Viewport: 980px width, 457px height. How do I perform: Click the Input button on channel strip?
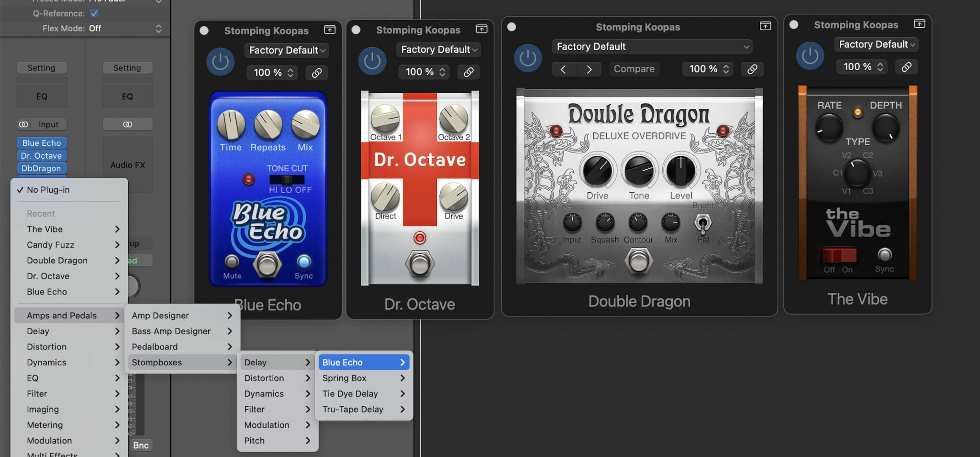click(x=48, y=125)
